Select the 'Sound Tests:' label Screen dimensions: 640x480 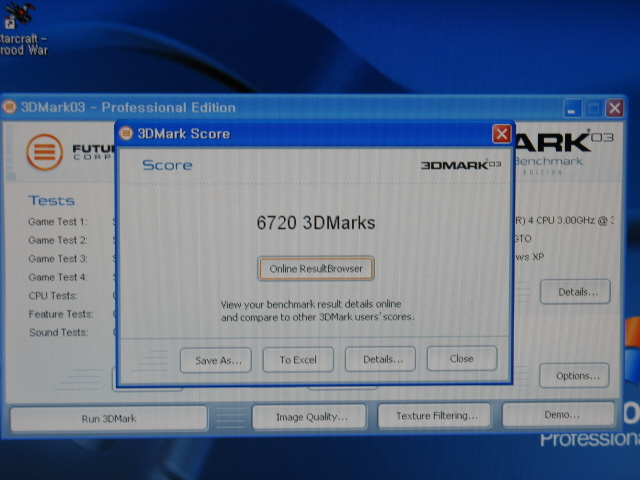click(x=58, y=332)
